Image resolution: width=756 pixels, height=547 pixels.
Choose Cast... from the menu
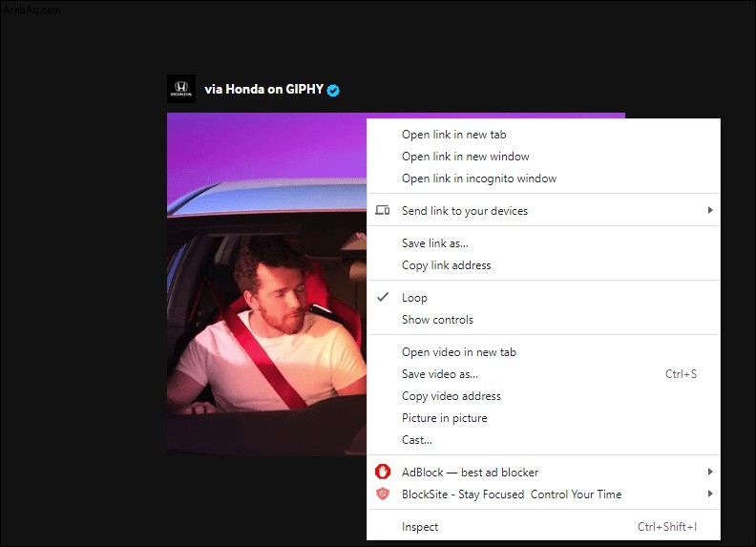tap(543, 440)
